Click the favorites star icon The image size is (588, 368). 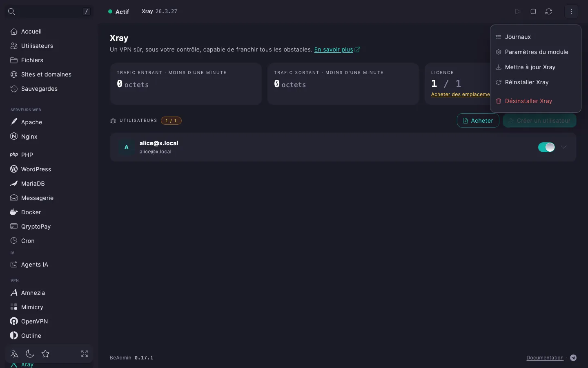coord(45,354)
